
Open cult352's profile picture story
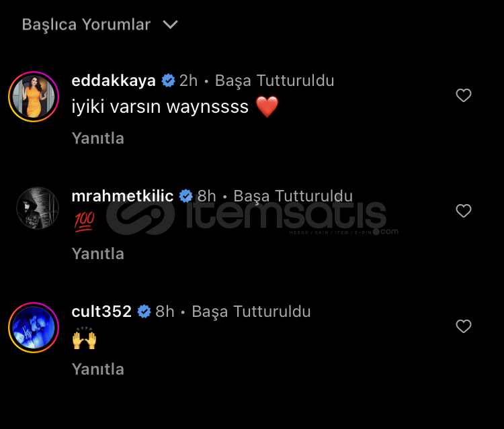tap(34, 328)
